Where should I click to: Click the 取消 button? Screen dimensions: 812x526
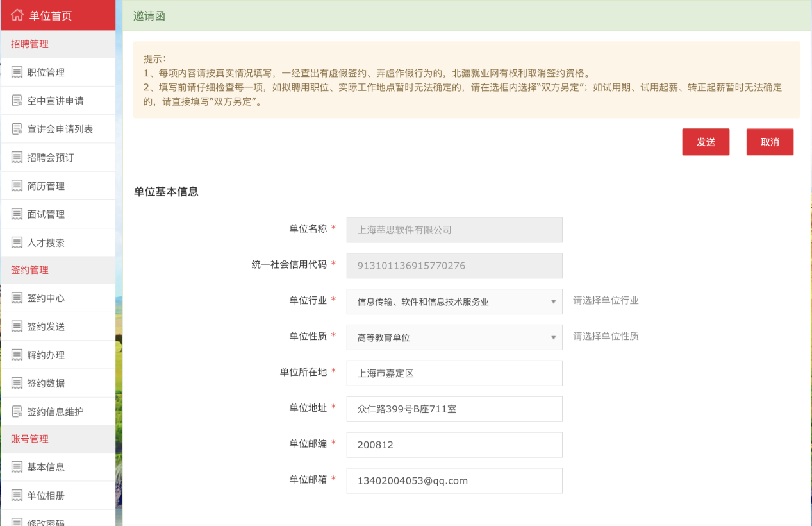coord(770,142)
